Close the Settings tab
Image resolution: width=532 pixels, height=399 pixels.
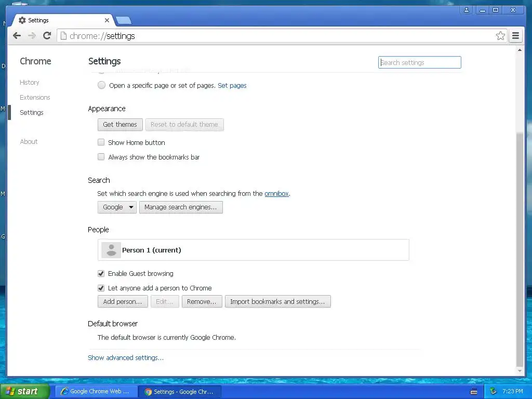coord(107,20)
